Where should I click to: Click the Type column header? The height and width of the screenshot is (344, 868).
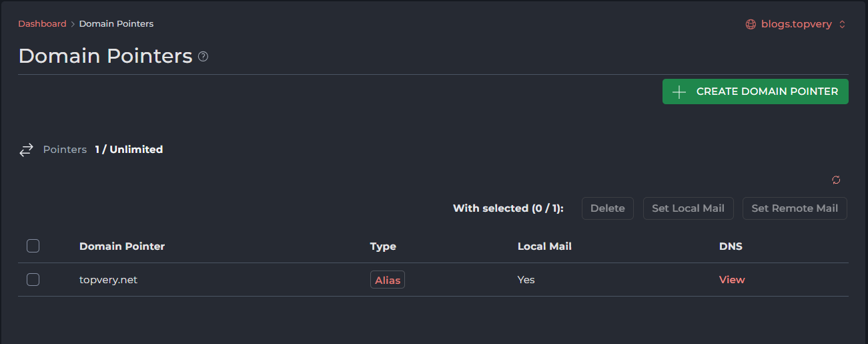tap(383, 246)
